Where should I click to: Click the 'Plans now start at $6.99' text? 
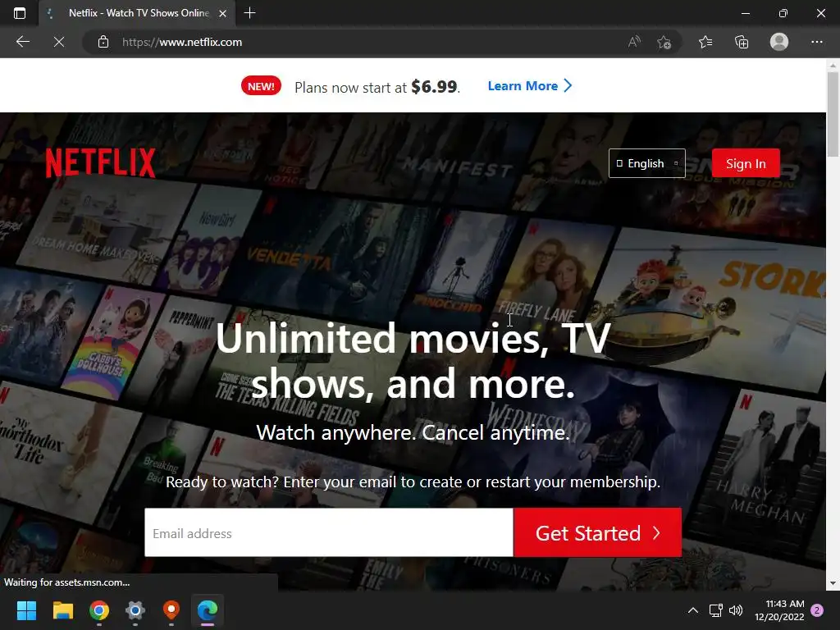coord(377,86)
